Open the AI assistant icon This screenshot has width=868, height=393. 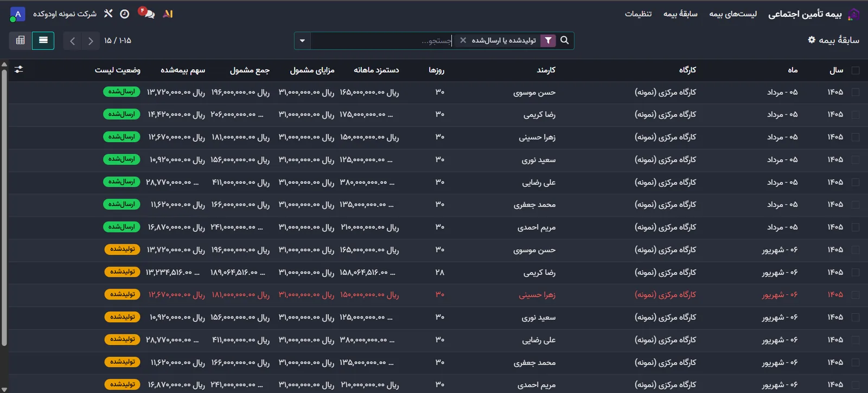168,14
